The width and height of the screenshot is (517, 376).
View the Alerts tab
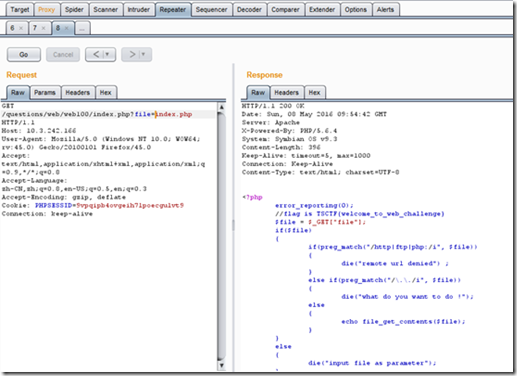click(385, 9)
